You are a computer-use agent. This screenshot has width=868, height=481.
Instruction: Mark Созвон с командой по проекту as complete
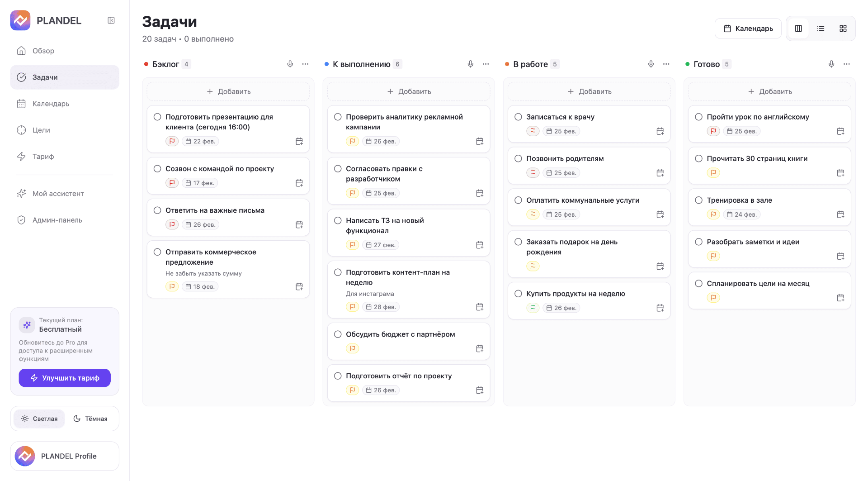157,169
